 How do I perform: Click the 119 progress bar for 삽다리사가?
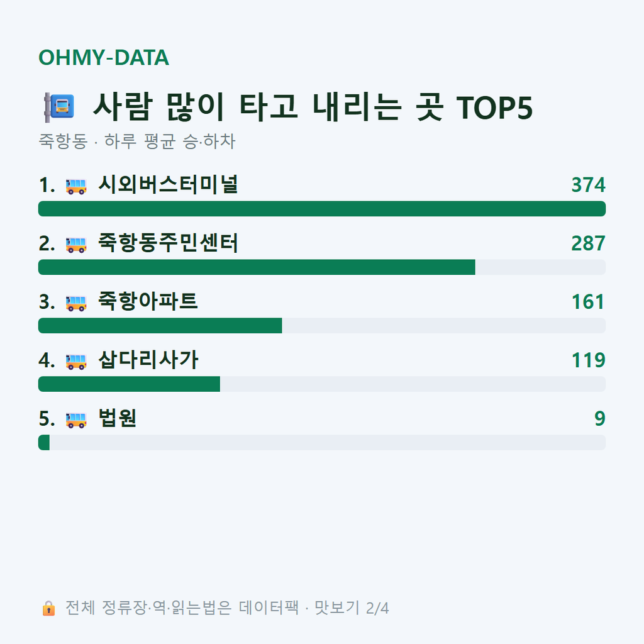322,384
